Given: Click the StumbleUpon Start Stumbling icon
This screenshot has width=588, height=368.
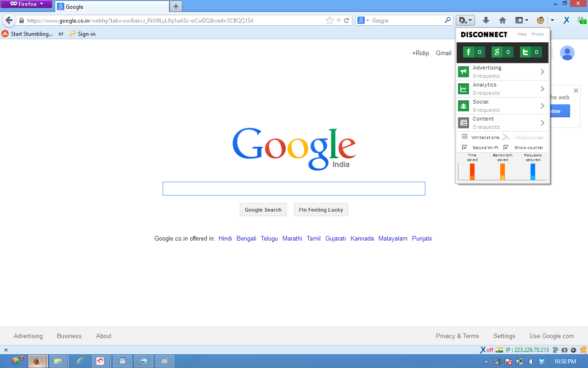Looking at the screenshot, I should coord(5,34).
